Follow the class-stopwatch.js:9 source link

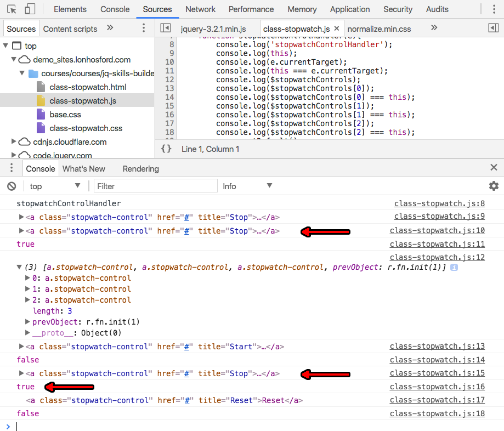(x=439, y=216)
